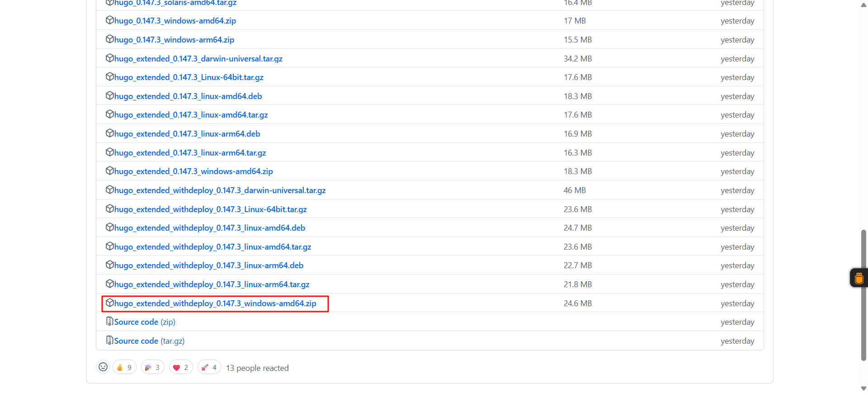Click "13 people reacted" text

pyautogui.click(x=257, y=368)
